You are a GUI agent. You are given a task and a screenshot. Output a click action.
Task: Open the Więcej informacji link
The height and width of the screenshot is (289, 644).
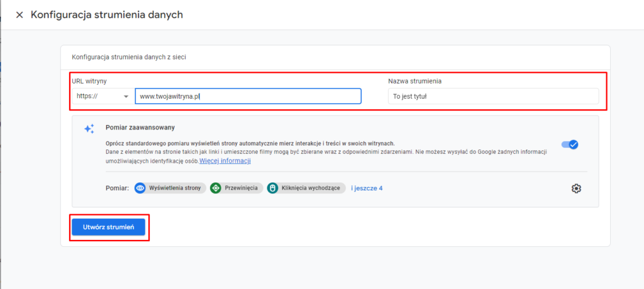click(x=225, y=161)
